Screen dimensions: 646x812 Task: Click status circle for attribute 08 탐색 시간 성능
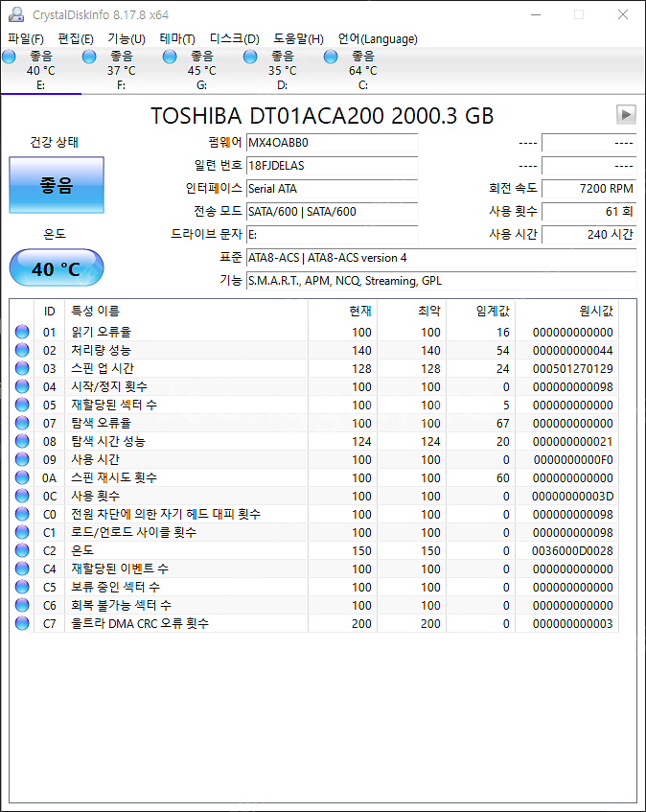(x=22, y=441)
